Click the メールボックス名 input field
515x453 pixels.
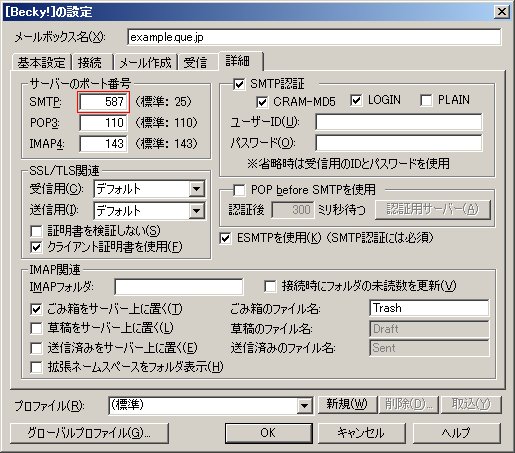click(x=314, y=37)
